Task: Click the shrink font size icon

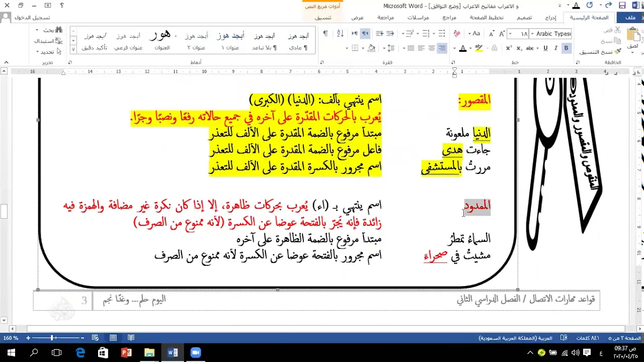Action: [x=492, y=34]
